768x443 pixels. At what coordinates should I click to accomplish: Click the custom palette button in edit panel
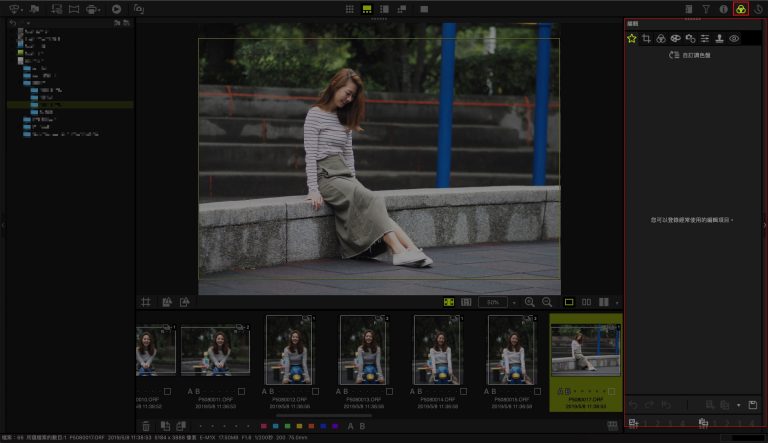[690, 55]
